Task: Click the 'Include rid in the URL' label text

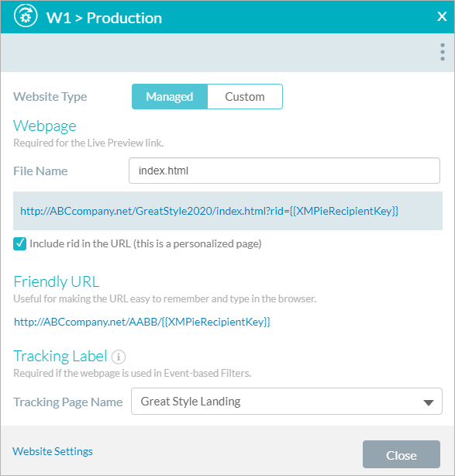Action: coord(146,243)
